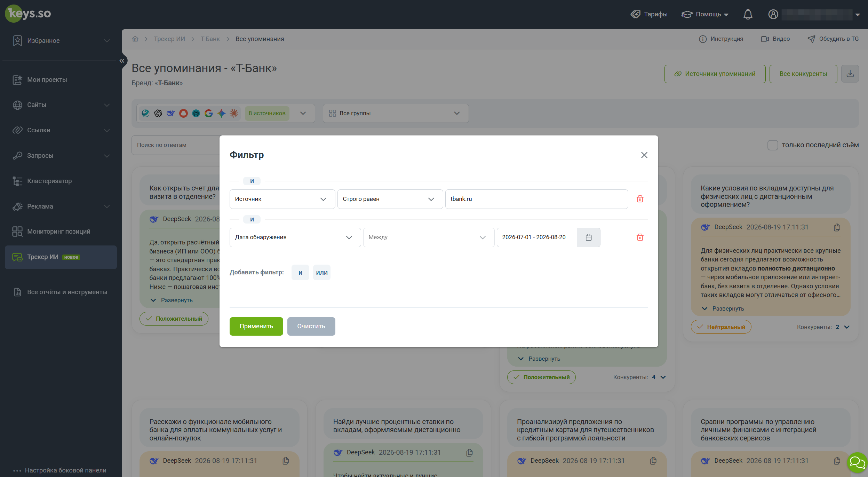The width and height of the screenshot is (868, 477).
Task: Open the date range calendar picker
Action: click(x=588, y=237)
